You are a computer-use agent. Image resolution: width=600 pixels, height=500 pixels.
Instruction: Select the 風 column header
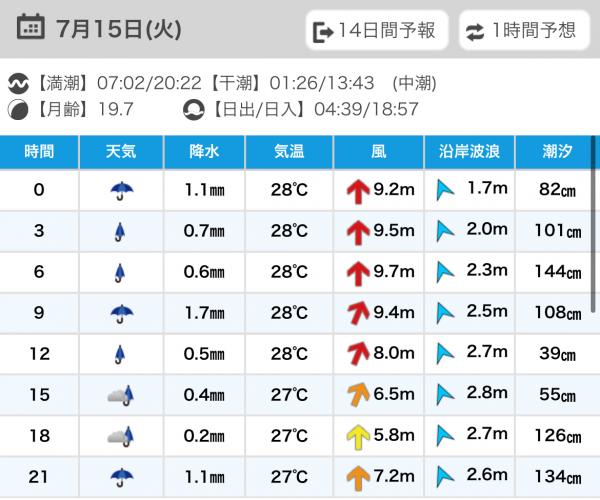click(x=378, y=152)
